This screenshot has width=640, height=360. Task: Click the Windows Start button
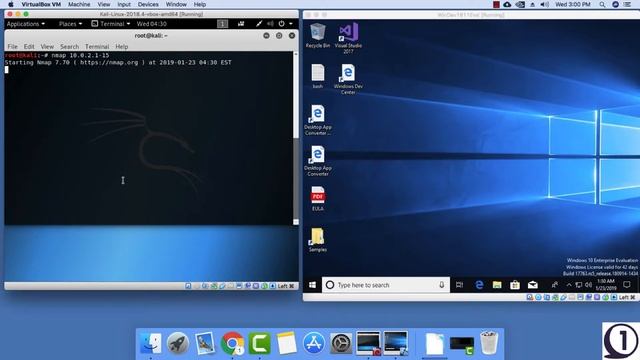(x=312, y=285)
